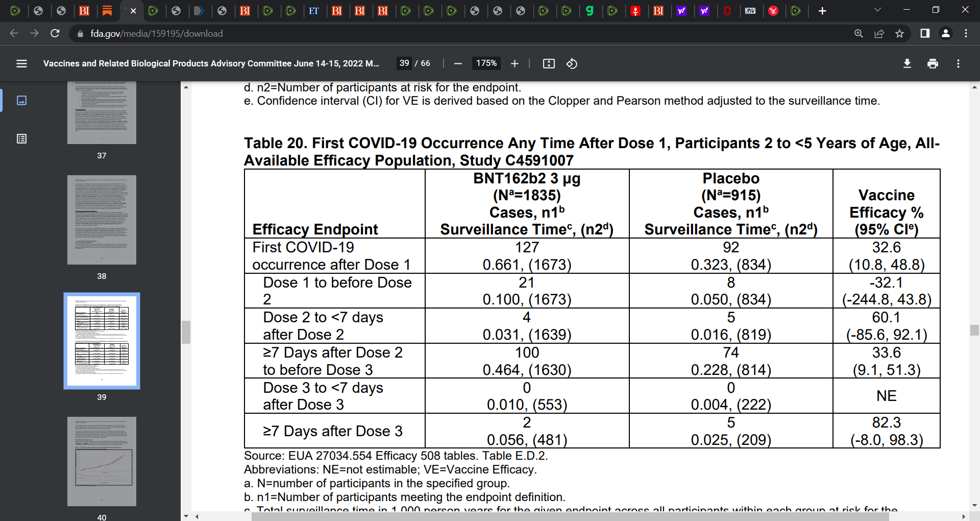Zoom in on the PDF document
This screenshot has width=980, height=521.
514,63
